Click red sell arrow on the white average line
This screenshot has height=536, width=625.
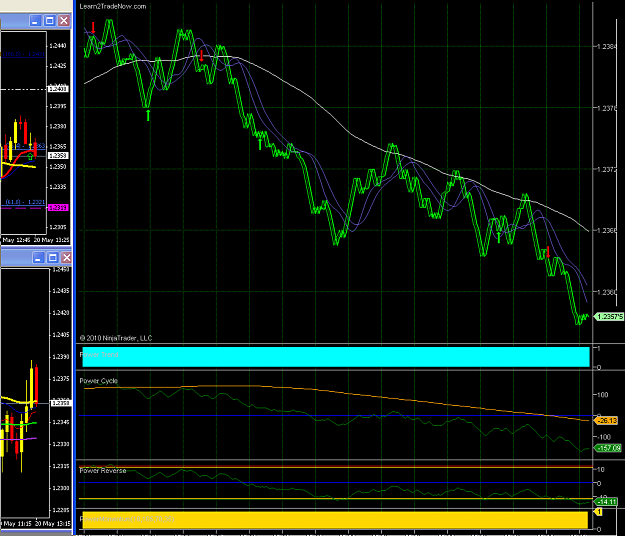click(202, 56)
